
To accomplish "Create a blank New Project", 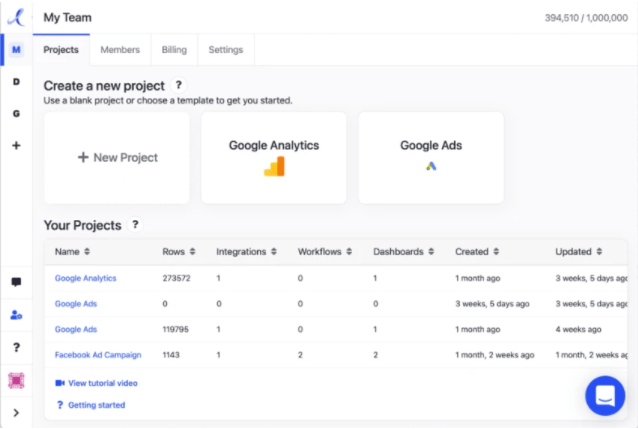I will [117, 157].
